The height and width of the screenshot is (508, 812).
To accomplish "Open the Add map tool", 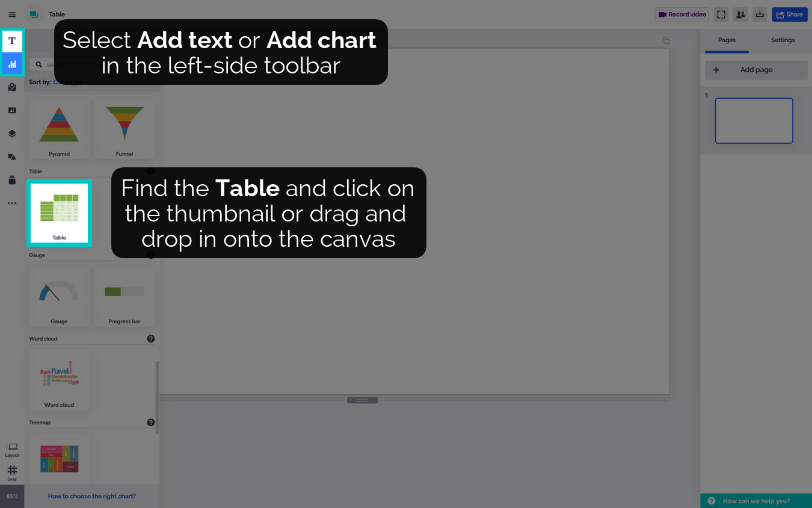I will pyautogui.click(x=12, y=87).
